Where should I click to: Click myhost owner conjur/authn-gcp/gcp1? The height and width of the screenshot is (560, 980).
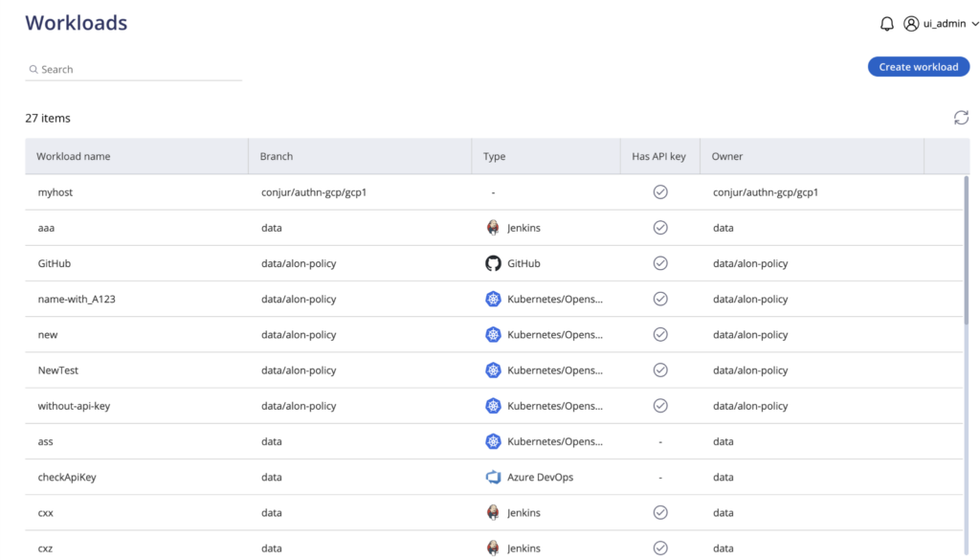[766, 192]
